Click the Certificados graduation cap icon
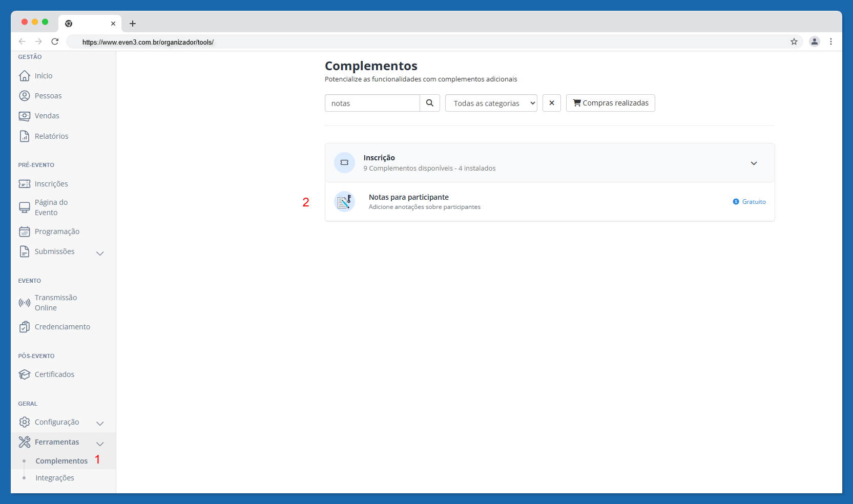The image size is (853, 504). [x=24, y=374]
